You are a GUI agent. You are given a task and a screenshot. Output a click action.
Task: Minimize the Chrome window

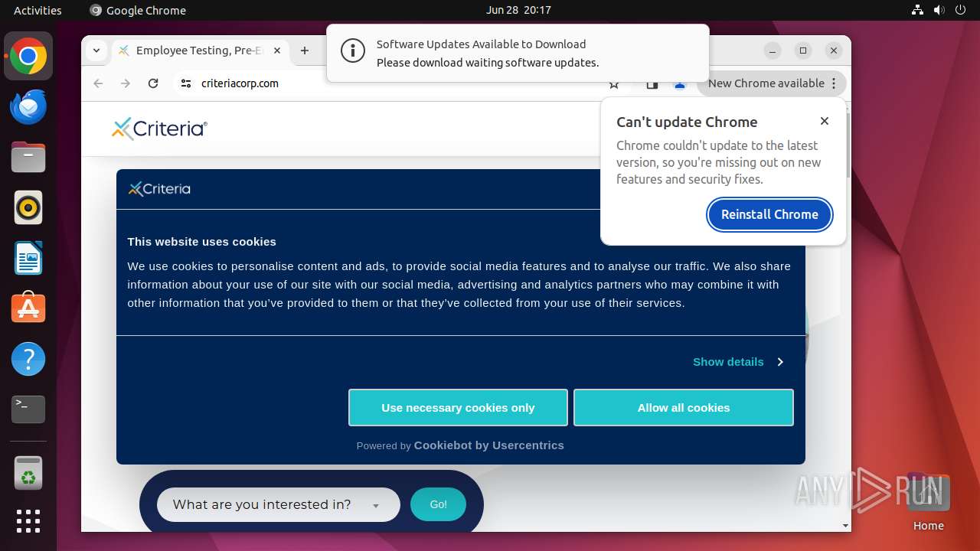tap(773, 51)
